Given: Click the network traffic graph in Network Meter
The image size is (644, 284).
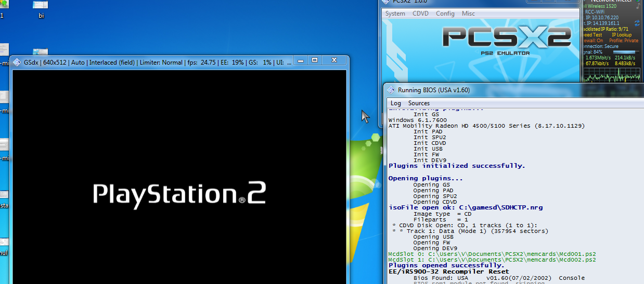Looking at the screenshot, I should 612,75.
